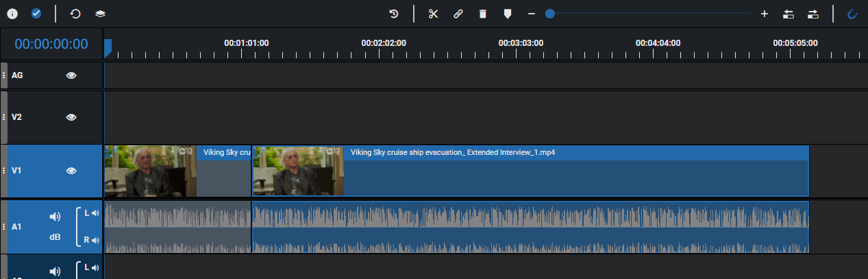Click the info icon in the toolbar

pyautogui.click(x=12, y=14)
